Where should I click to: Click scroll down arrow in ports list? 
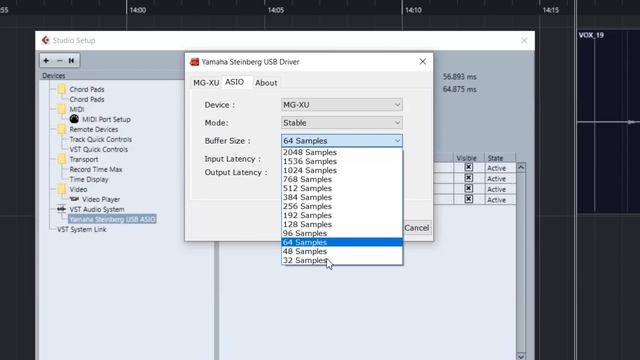pyautogui.click(x=521, y=356)
